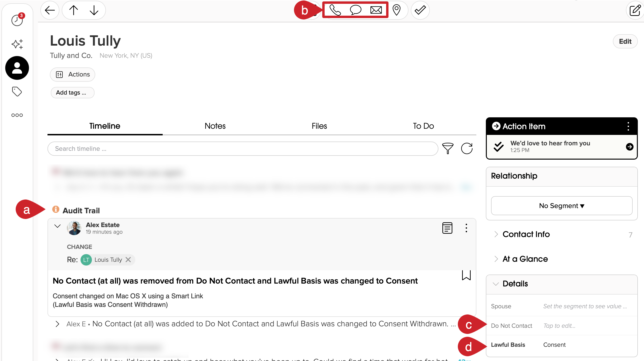Open the tags icon in sidebar
The height and width of the screenshot is (361, 644).
click(x=17, y=91)
